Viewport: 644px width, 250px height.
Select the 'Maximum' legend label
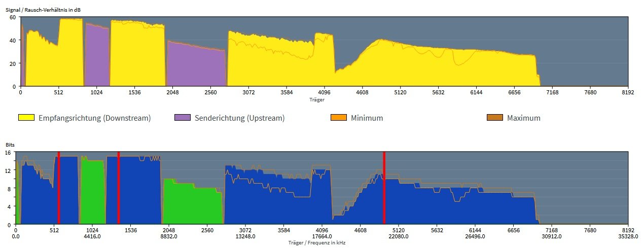524,118
